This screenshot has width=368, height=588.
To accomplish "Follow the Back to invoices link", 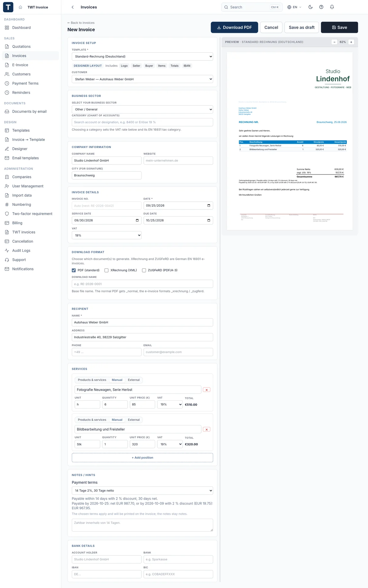I will 81,23.
